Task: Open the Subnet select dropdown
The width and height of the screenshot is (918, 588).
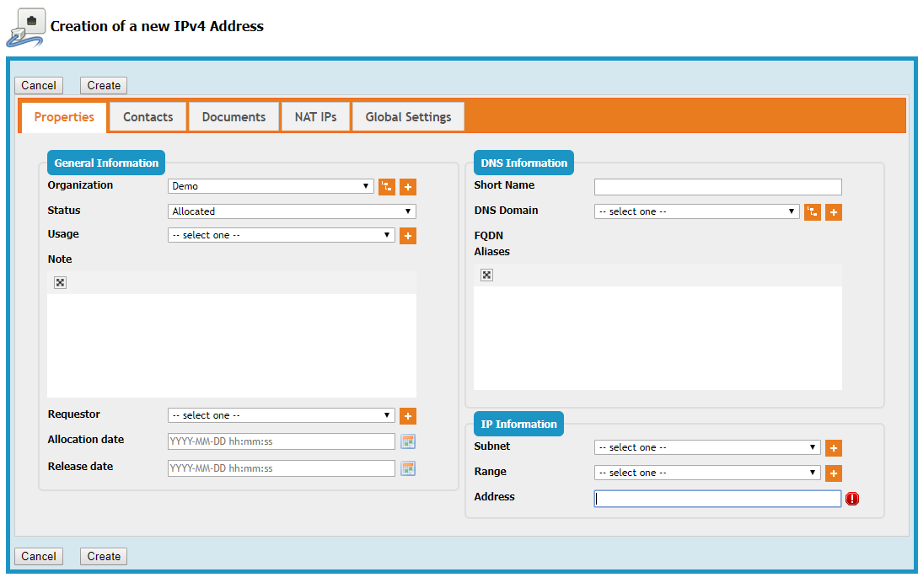Action: click(707, 447)
